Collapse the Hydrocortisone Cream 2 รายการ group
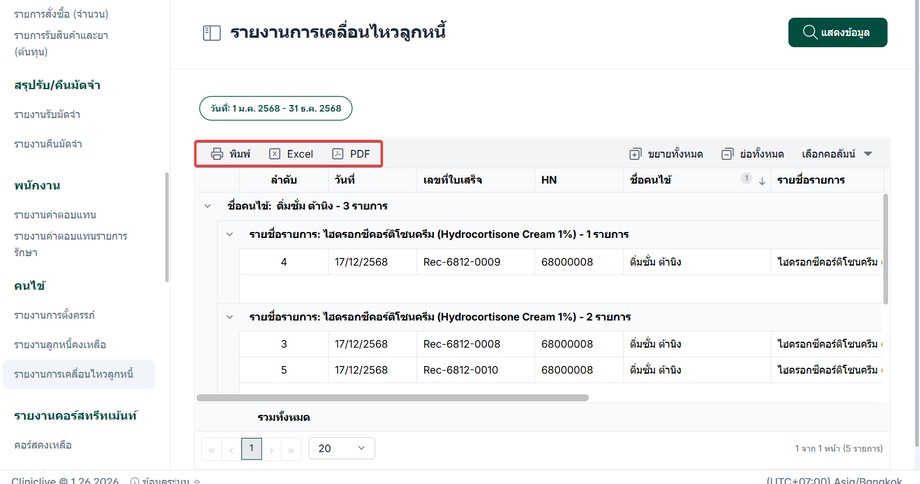Image resolution: width=920 pixels, height=484 pixels. (229, 317)
